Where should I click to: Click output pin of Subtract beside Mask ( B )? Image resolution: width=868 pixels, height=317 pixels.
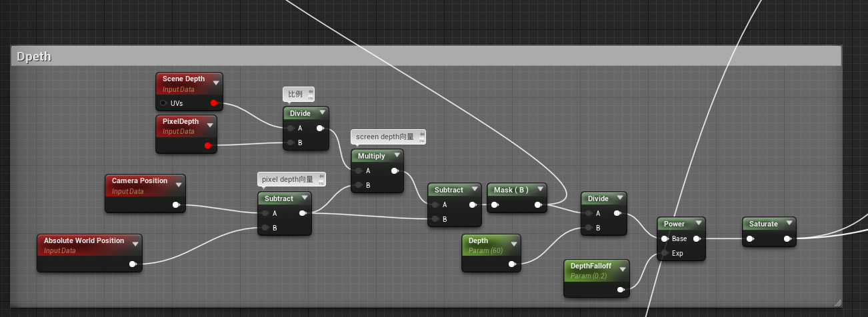click(473, 205)
